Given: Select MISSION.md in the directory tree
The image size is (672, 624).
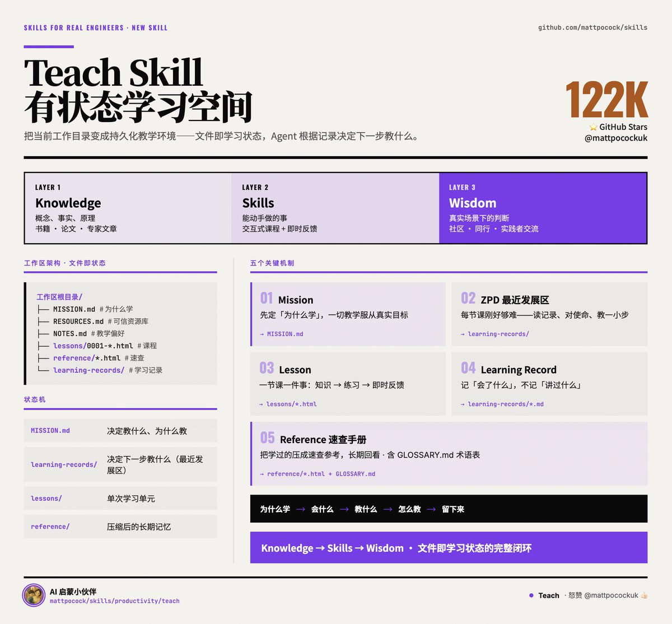Looking at the screenshot, I should [74, 309].
